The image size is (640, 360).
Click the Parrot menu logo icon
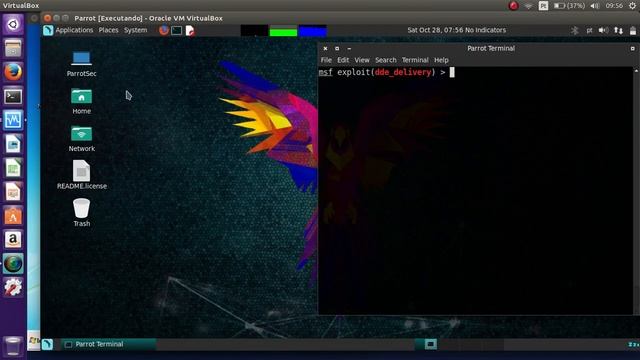48,30
